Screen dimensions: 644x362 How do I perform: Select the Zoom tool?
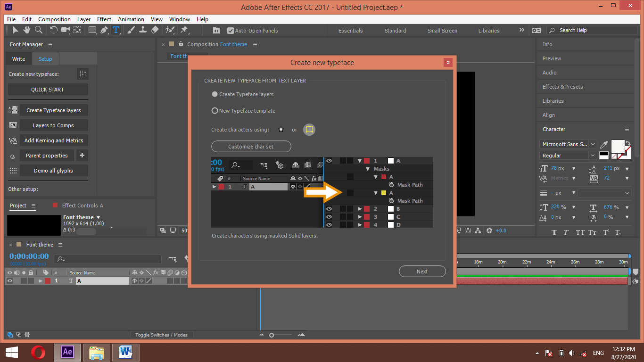tap(38, 30)
